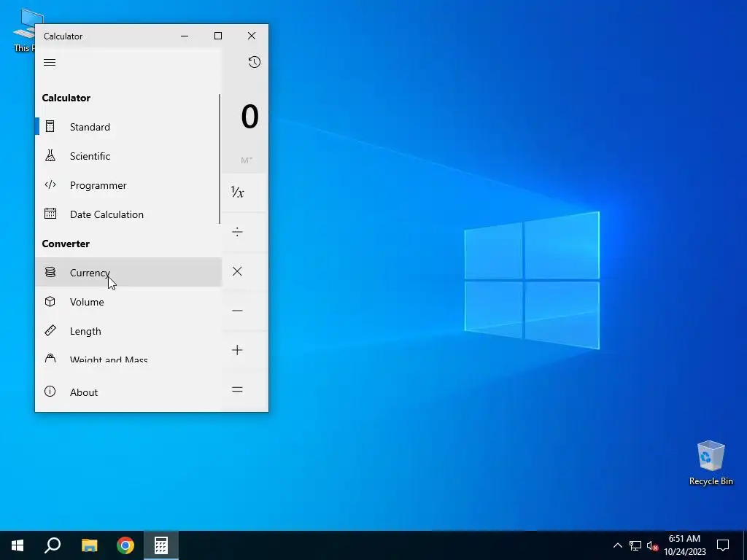Open Date Calculation mode
This screenshot has width=747, height=560.
click(128, 214)
